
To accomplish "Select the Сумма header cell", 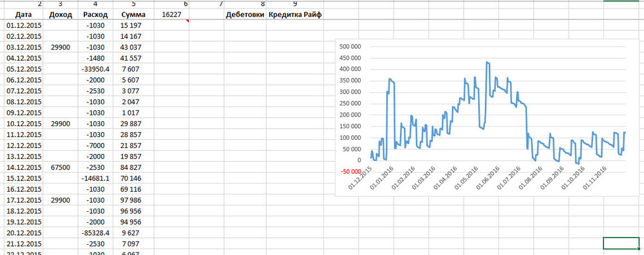I will pyautogui.click(x=133, y=15).
